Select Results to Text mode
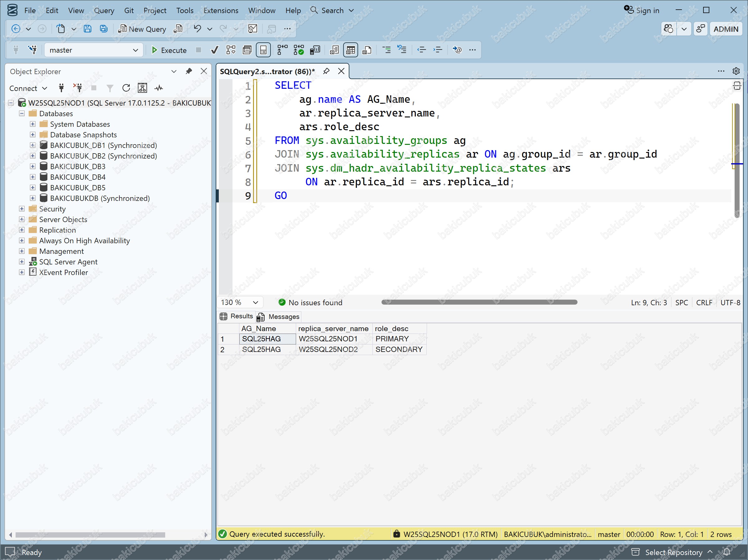Image resolution: width=748 pixels, height=560 pixels. coord(334,50)
